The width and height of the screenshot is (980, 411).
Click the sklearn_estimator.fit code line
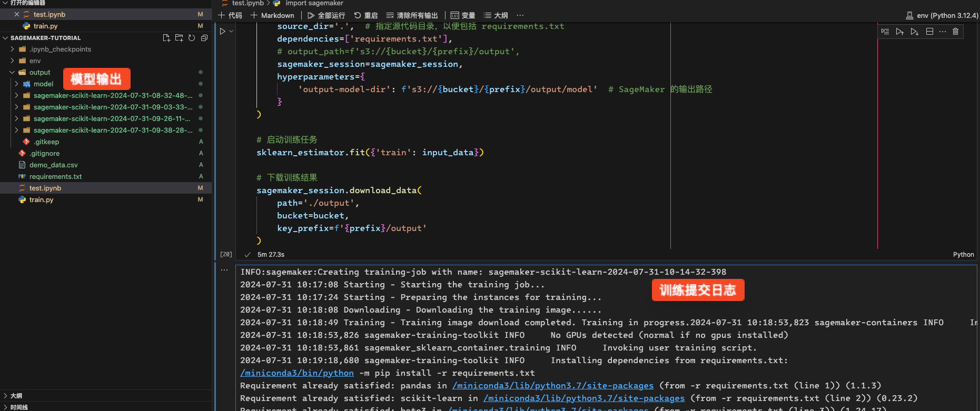click(x=370, y=153)
